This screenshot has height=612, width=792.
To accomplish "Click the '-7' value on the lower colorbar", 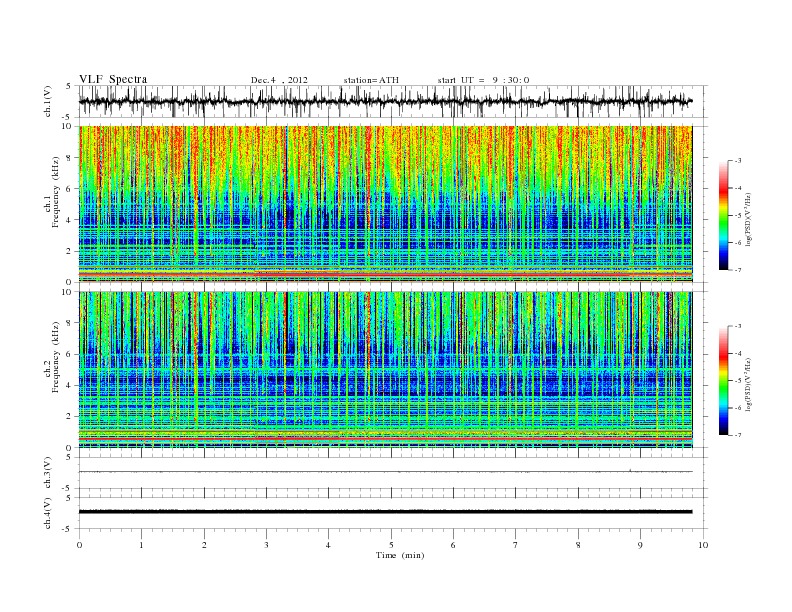I will (737, 435).
